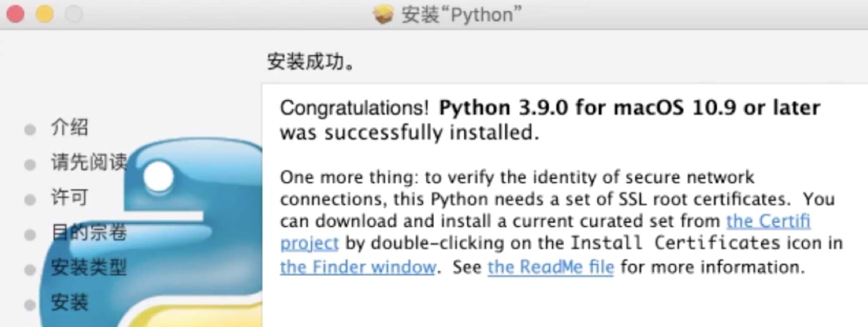
Task: Click the greyed-out zoom window button
Action: (74, 14)
